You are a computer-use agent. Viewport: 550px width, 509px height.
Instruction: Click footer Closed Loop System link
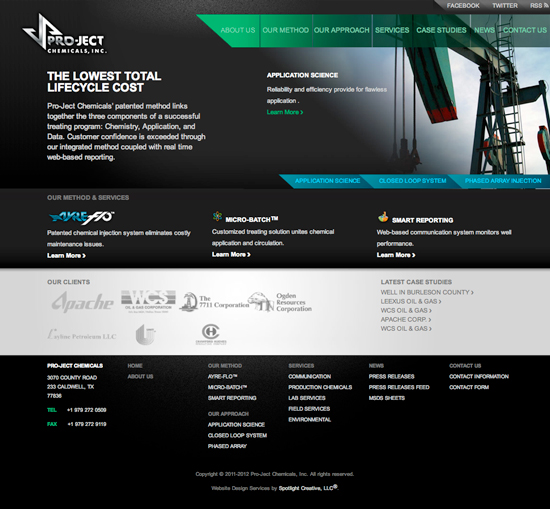237,435
